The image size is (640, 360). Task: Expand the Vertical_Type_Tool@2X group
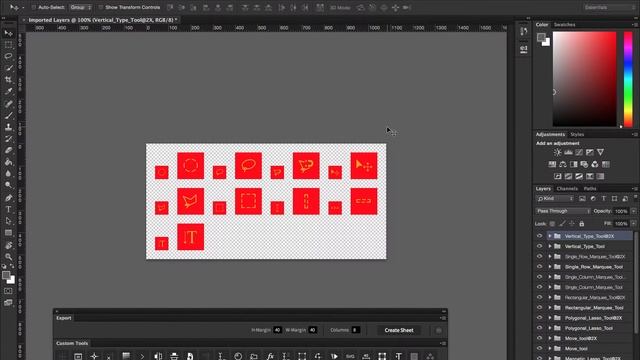click(x=550, y=236)
